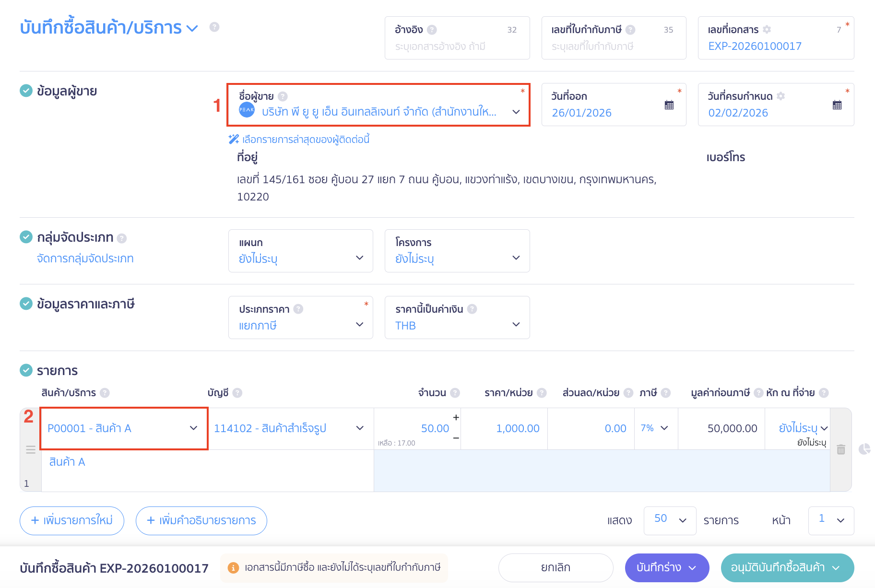Open จัดการกลุ่มจัดประเภท link

85,259
